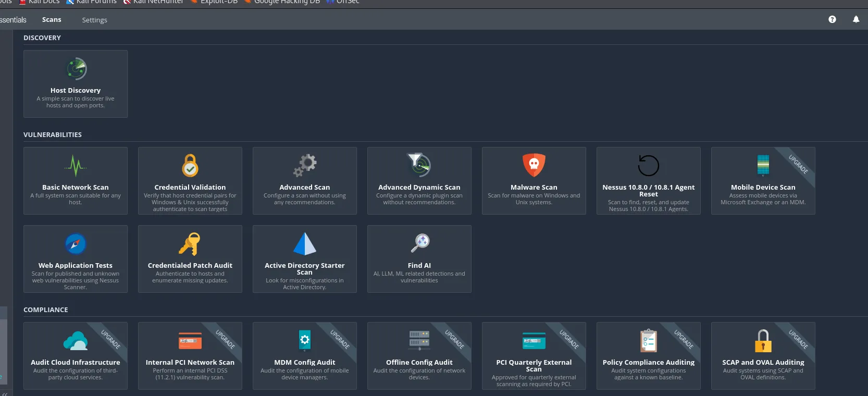The image size is (868, 396).
Task: Select the Web Application Tests compass icon
Action: click(x=76, y=244)
